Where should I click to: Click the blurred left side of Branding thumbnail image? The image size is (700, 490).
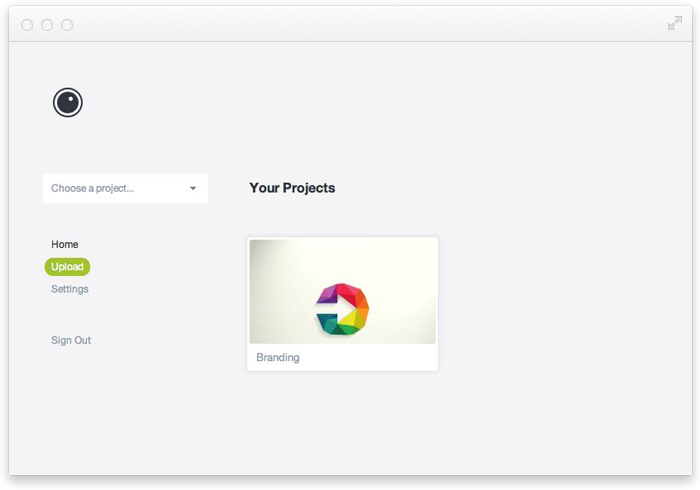point(275,290)
